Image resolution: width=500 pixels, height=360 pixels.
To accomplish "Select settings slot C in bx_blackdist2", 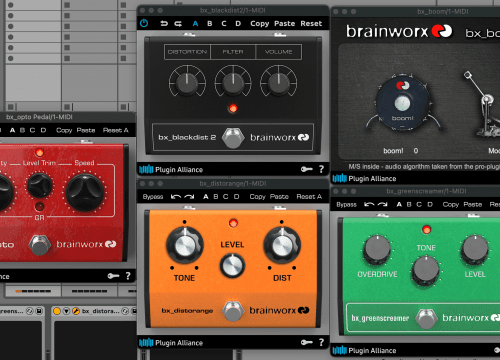I will (224, 24).
